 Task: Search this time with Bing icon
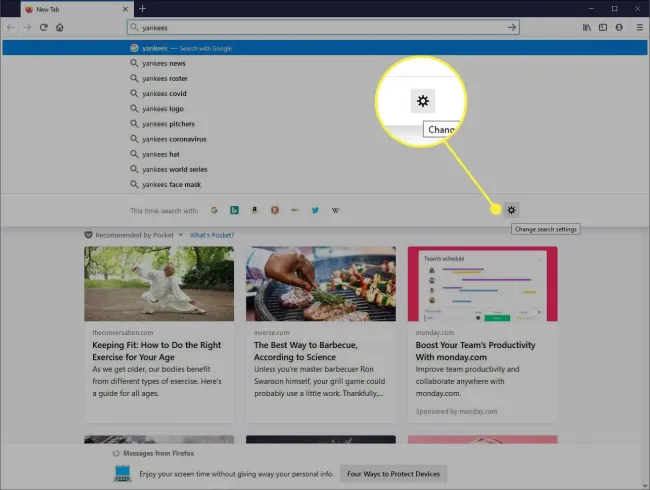(234, 210)
